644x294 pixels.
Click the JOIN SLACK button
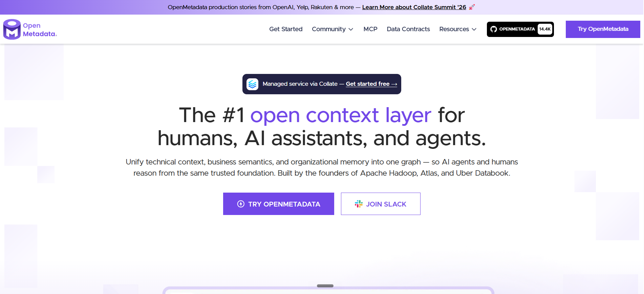click(381, 204)
